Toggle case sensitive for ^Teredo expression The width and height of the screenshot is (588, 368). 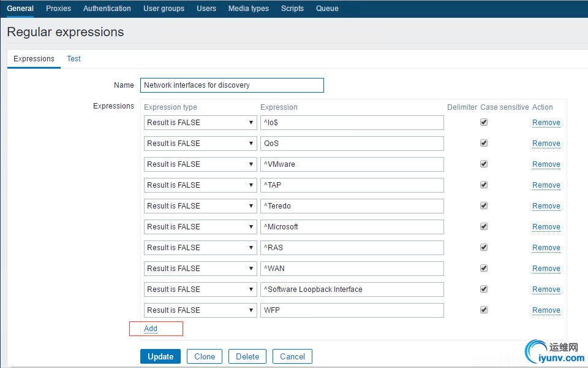pos(484,206)
